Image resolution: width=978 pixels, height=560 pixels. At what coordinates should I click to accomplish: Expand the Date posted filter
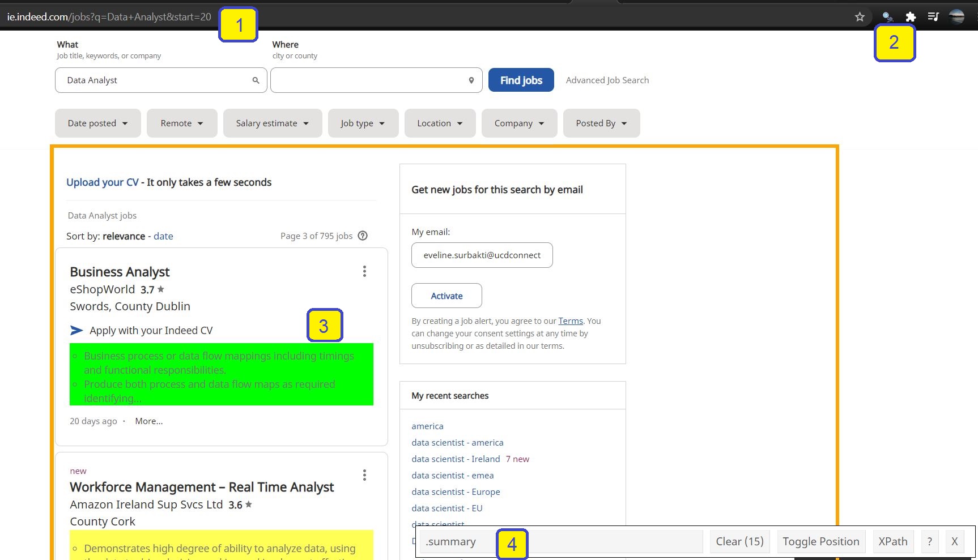(98, 123)
